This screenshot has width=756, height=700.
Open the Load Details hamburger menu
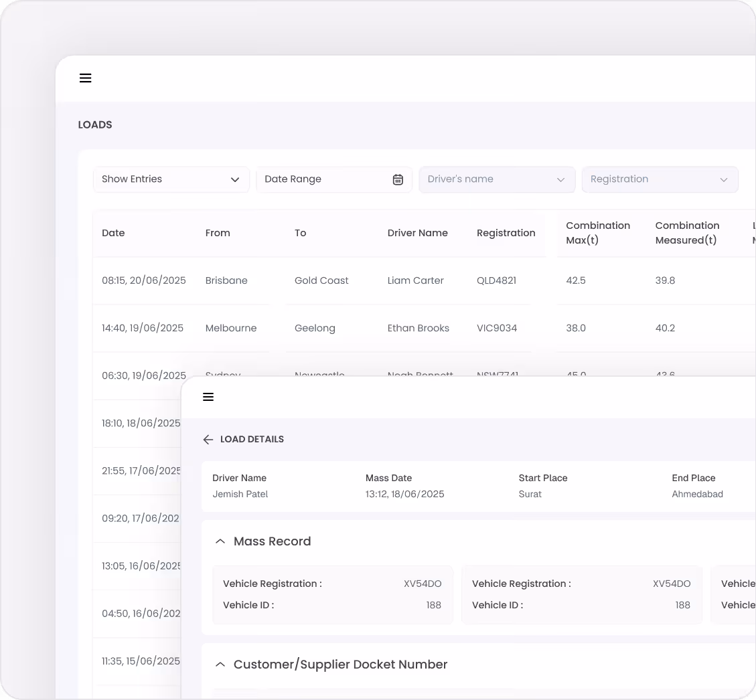point(208,397)
